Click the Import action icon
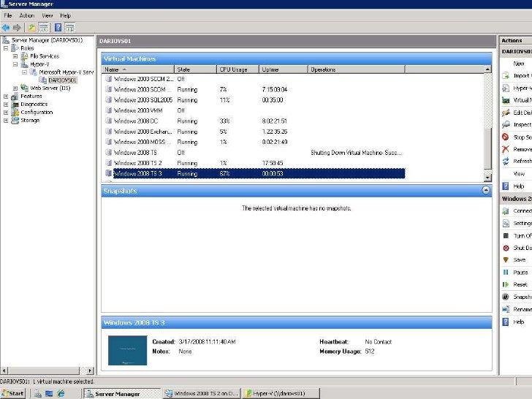Viewport: 532px width, 399px height. (506, 76)
